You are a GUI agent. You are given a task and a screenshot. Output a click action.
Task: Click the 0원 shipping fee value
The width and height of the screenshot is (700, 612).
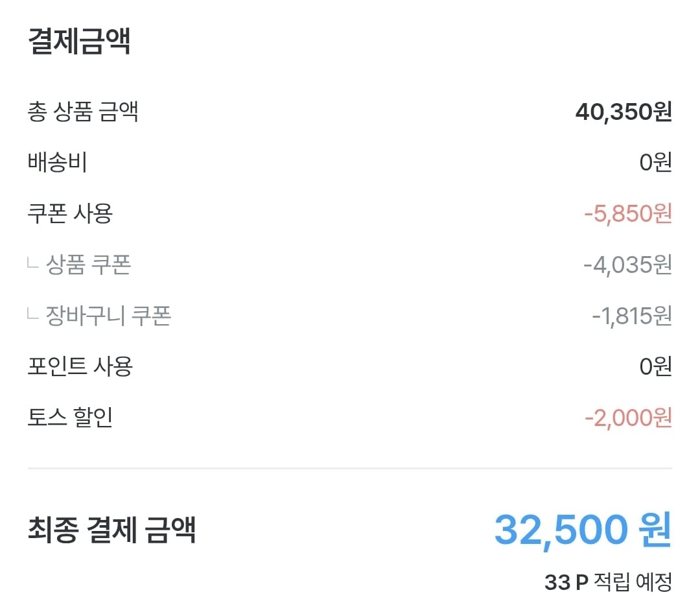point(655,163)
